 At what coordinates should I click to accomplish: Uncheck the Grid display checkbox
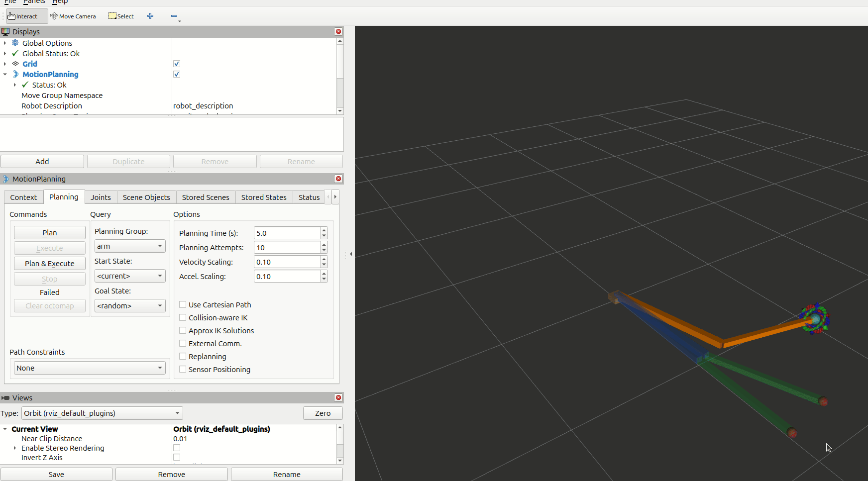(177, 64)
